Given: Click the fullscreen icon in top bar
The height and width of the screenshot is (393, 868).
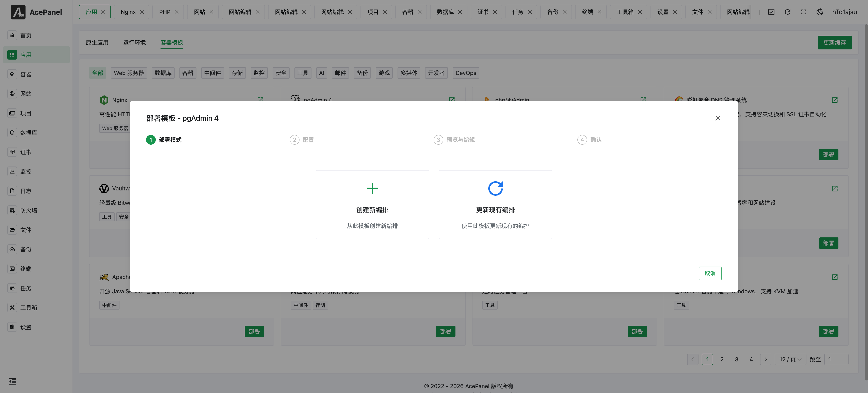Looking at the screenshot, I should point(803,12).
